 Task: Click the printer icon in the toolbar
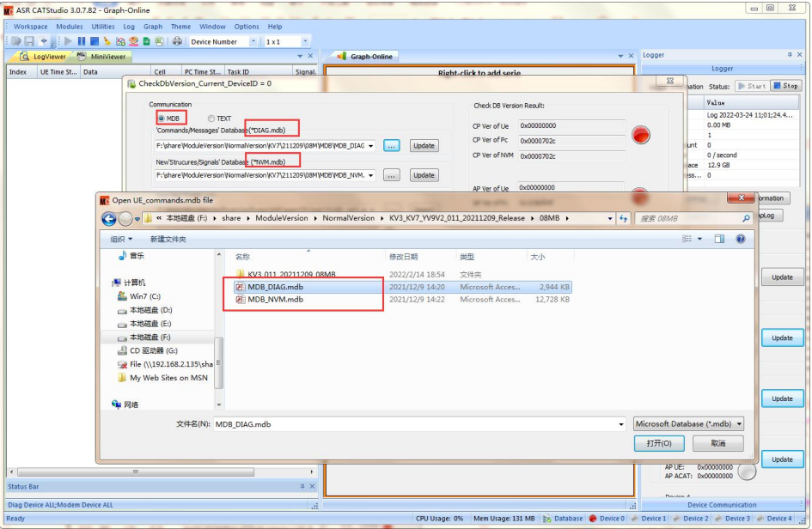(x=177, y=41)
